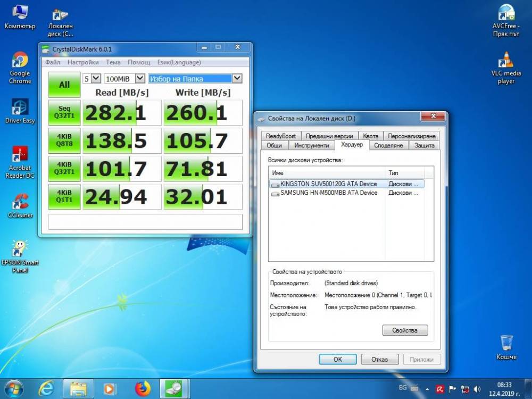Click the BG language indicator in the tray
The height and width of the screenshot is (399, 532).
point(403,387)
